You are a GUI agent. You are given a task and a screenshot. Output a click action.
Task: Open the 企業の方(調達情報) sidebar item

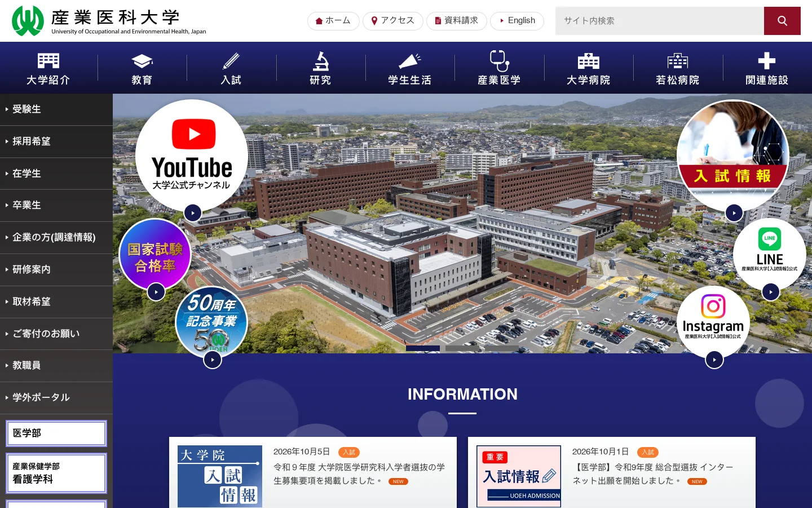[56, 238]
